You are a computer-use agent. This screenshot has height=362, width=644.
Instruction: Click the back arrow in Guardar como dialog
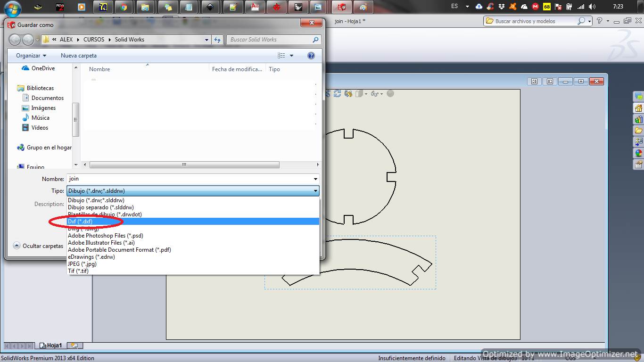[x=15, y=40]
